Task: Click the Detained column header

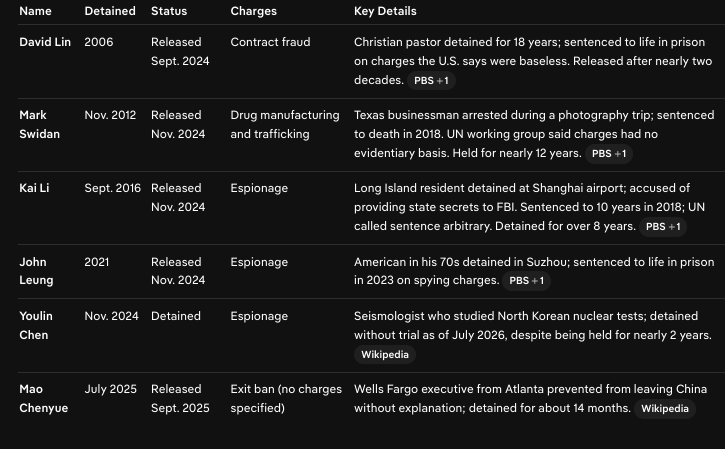Action: coord(110,11)
